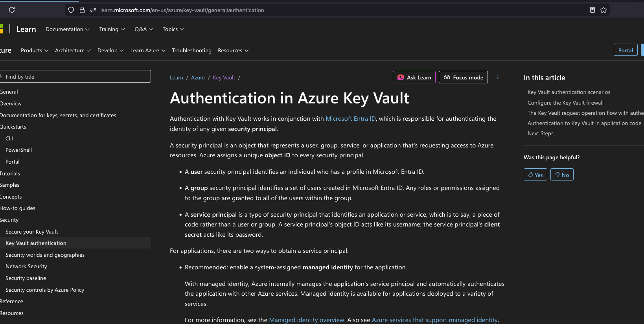Toggle reader view icon in address bar

592,10
